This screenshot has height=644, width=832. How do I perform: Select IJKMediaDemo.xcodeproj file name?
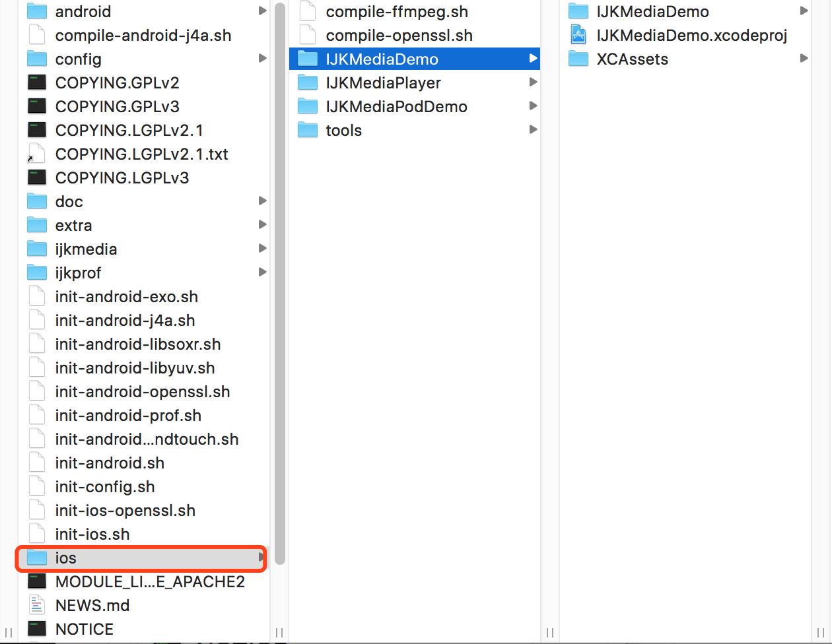tap(692, 36)
